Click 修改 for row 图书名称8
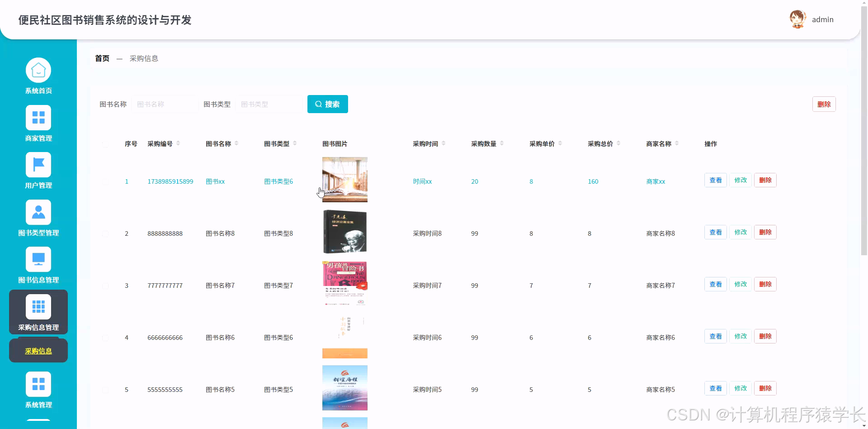Image resolution: width=868 pixels, height=429 pixels. 741,232
